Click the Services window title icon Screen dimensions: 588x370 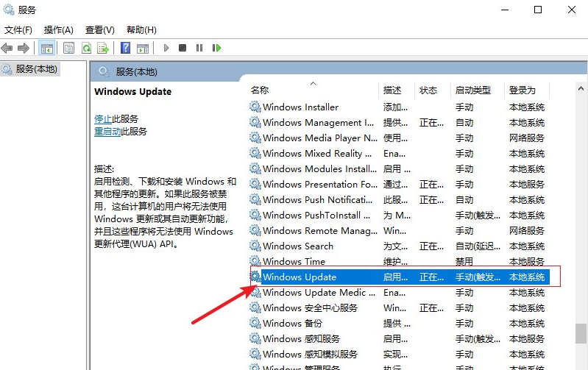[x=9, y=10]
